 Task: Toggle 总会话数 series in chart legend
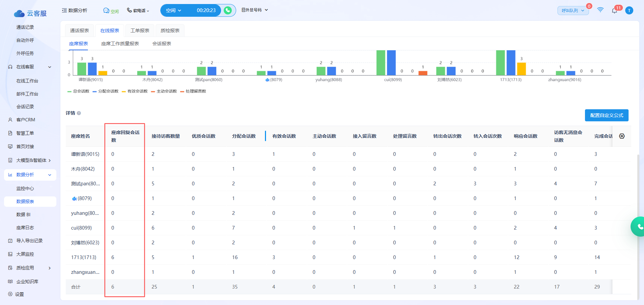tap(78, 91)
